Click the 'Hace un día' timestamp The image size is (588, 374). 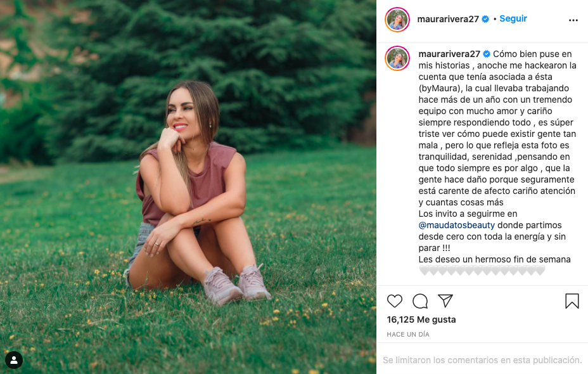click(408, 334)
